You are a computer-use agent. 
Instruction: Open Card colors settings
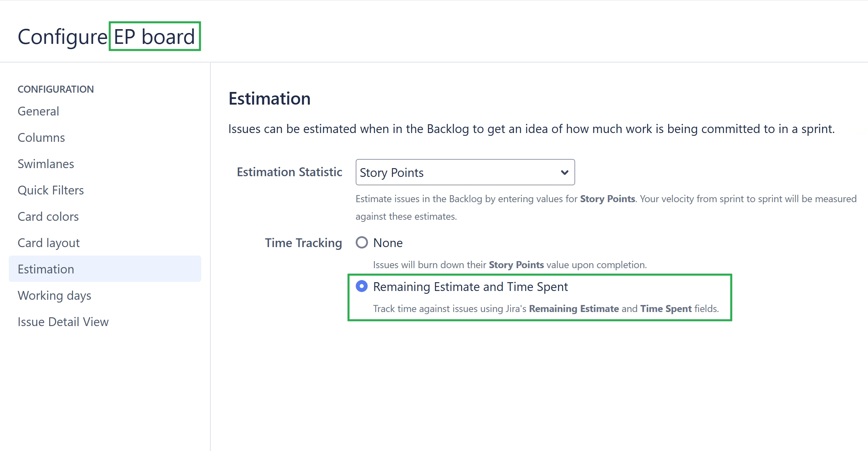coord(48,217)
